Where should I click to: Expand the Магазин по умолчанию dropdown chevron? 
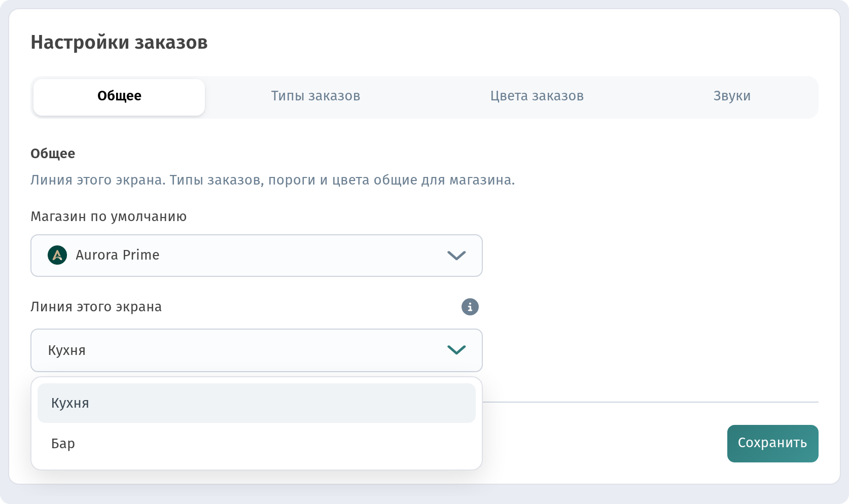click(456, 256)
